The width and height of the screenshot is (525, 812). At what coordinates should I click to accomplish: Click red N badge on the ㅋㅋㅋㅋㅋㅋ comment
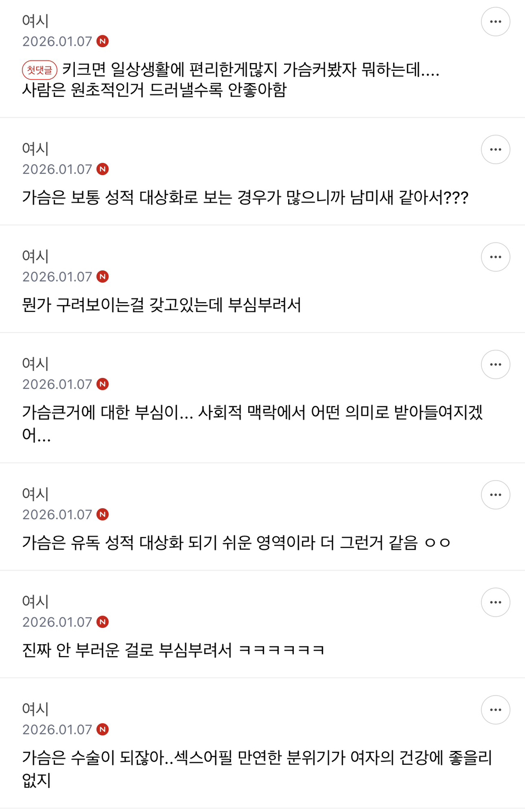(103, 622)
